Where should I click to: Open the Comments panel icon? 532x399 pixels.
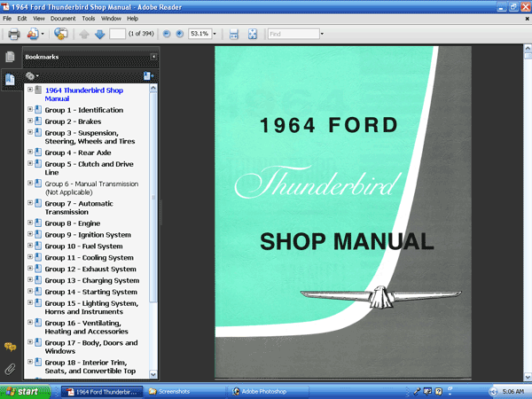pos(10,347)
